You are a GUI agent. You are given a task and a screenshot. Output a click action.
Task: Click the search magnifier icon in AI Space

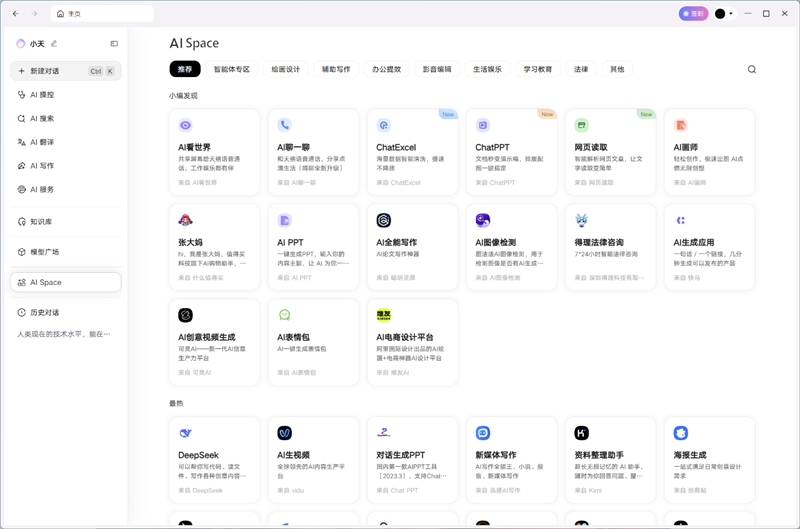click(752, 70)
